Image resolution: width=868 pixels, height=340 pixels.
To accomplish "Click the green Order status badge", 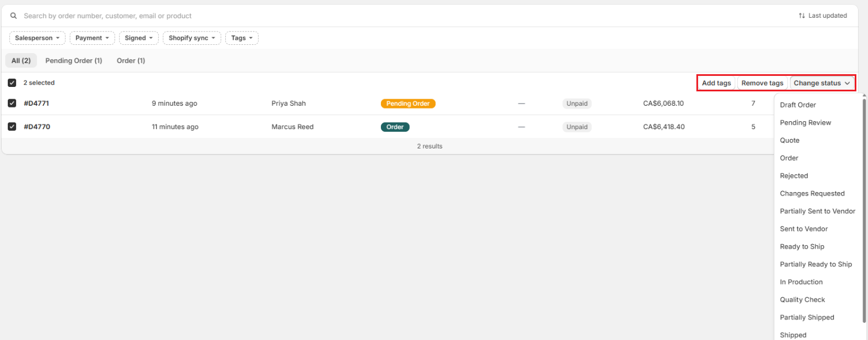I will (395, 127).
